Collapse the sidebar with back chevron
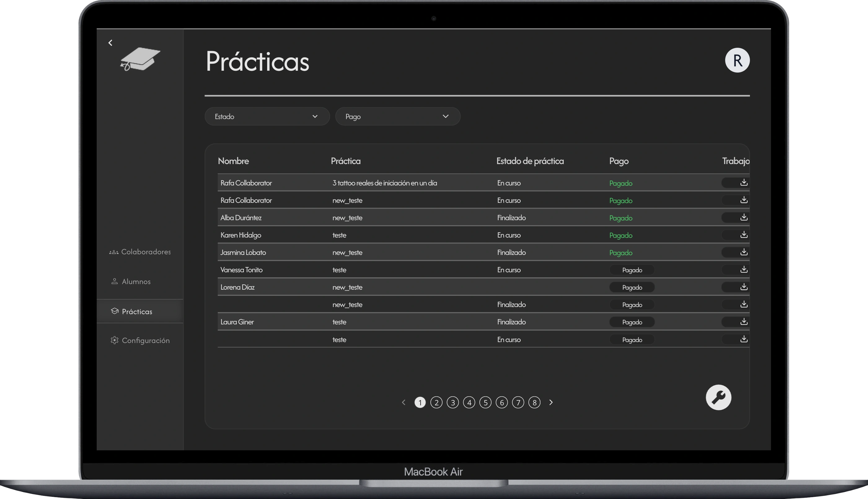 coord(110,43)
